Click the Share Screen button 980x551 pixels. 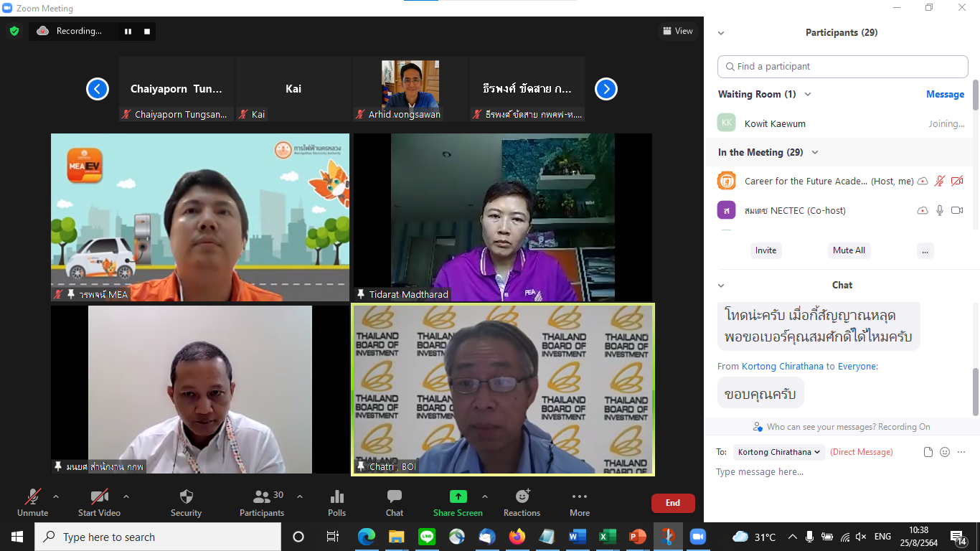[458, 501]
